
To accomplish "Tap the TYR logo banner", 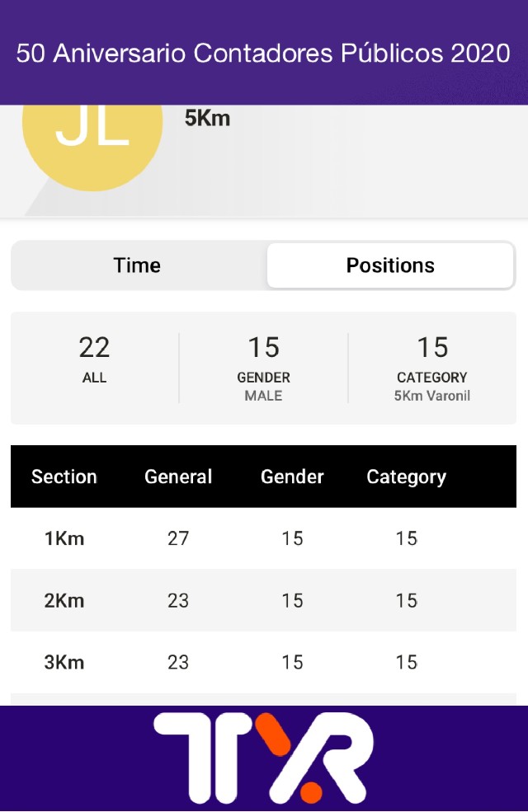I will click(x=264, y=758).
